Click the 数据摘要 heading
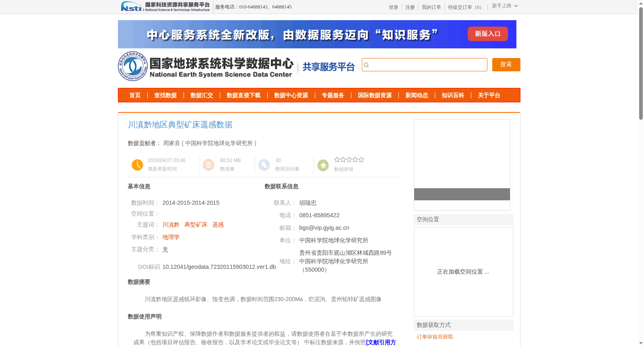644x347 pixels. coord(139,282)
